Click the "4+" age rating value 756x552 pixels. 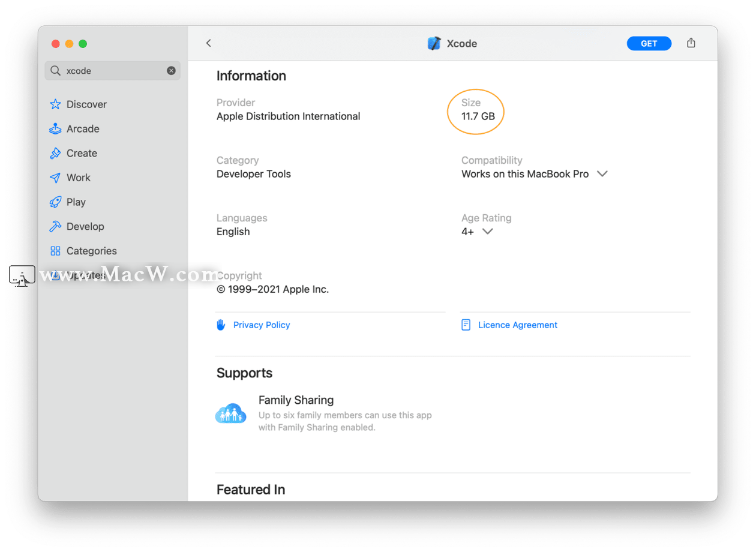click(x=467, y=232)
